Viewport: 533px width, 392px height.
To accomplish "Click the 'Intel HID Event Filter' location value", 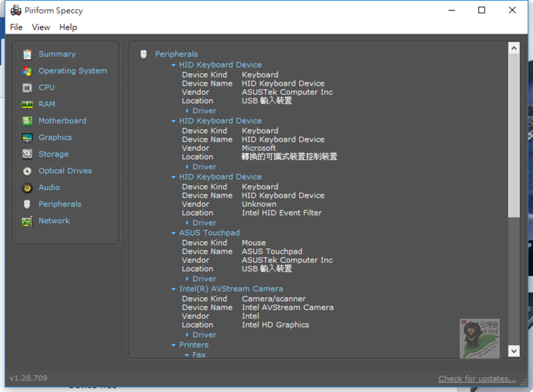I will click(282, 213).
